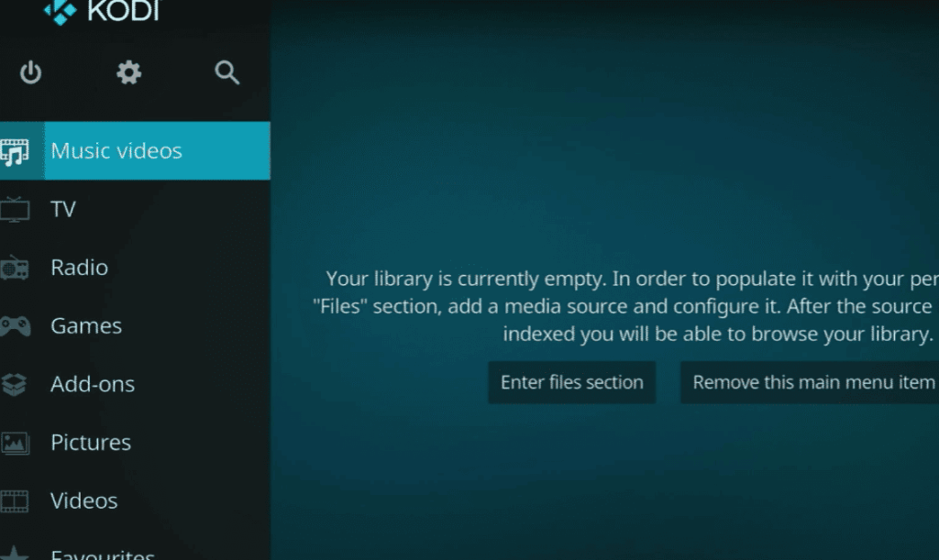The image size is (939, 560).
Task: Click Remove this main menu item
Action: [810, 382]
